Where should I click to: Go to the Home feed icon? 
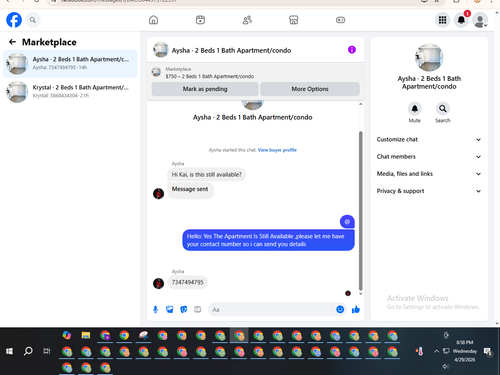click(153, 20)
